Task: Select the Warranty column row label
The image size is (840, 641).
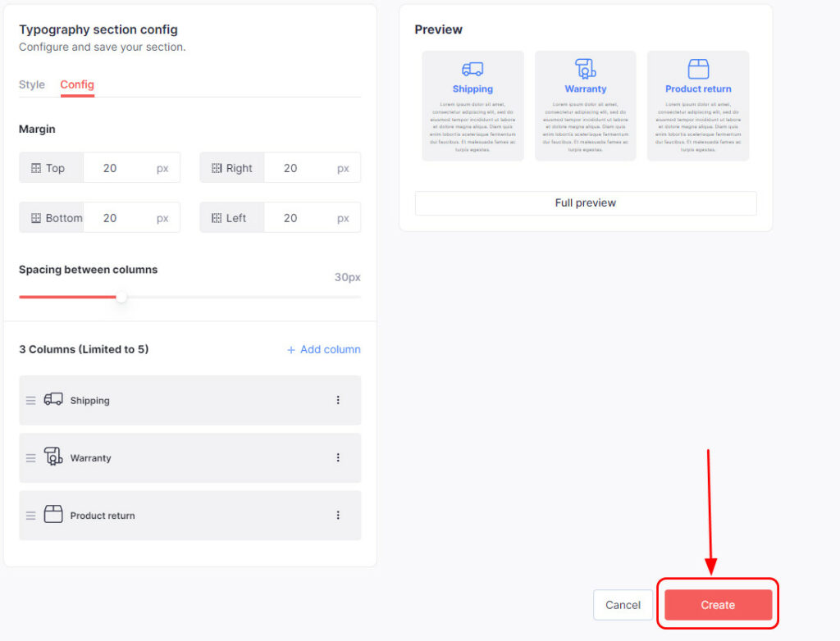Action: point(90,458)
